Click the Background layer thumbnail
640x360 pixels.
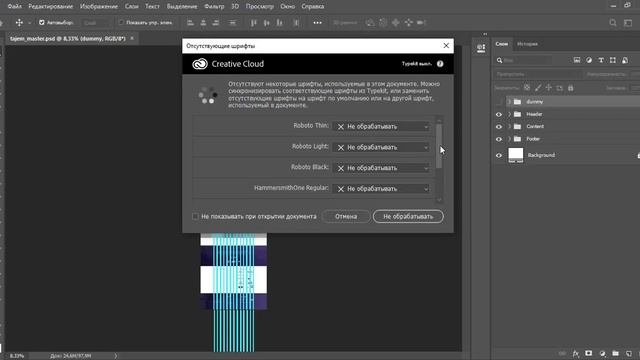click(516, 156)
